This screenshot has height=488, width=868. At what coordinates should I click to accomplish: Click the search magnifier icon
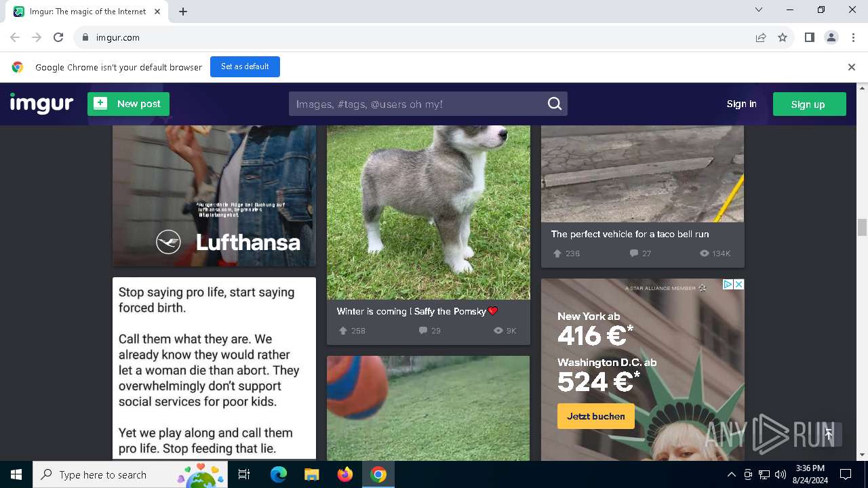pyautogui.click(x=555, y=104)
